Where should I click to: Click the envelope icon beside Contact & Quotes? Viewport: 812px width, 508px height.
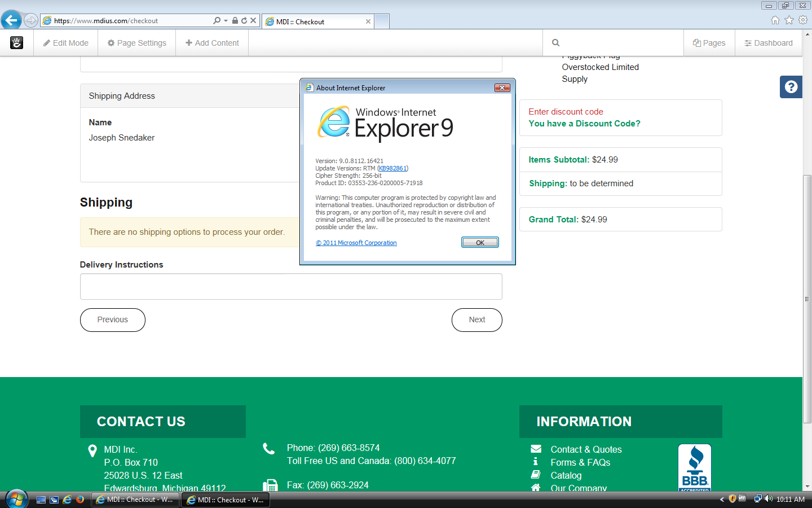click(536, 449)
